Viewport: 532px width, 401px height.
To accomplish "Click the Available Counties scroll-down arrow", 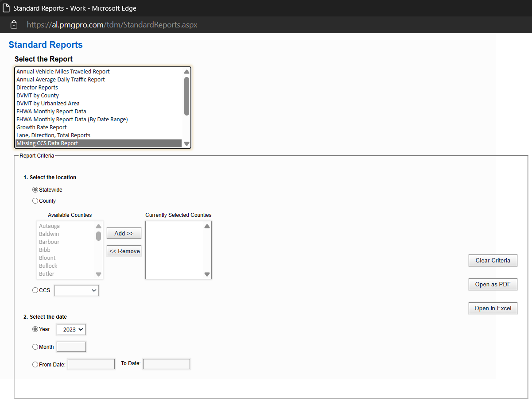I will pyautogui.click(x=98, y=274).
